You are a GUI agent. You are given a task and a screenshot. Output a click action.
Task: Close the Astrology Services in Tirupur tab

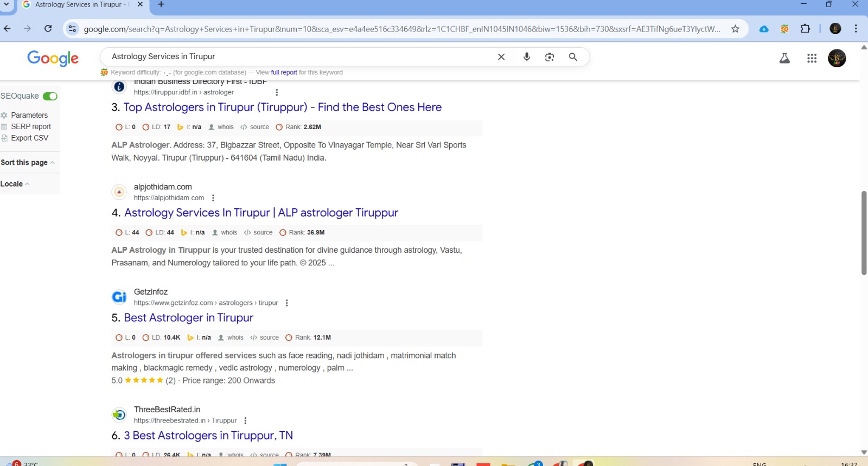(x=140, y=4)
